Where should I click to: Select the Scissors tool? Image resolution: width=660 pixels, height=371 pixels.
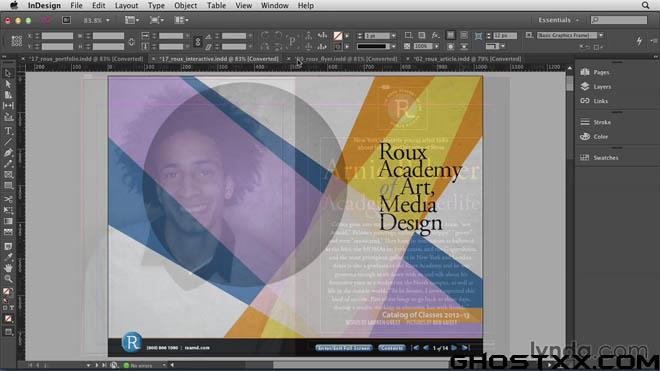pyautogui.click(x=8, y=199)
